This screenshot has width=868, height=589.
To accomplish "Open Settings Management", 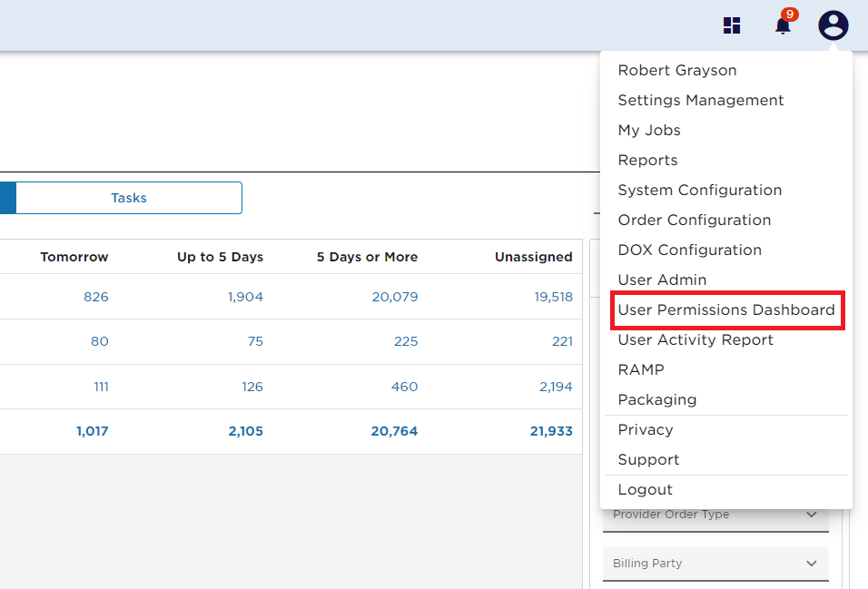I will (x=701, y=100).
